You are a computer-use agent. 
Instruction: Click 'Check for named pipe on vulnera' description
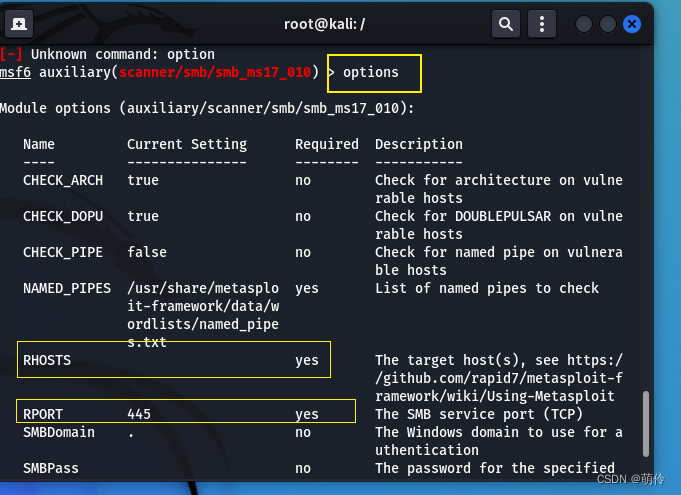pos(499,252)
